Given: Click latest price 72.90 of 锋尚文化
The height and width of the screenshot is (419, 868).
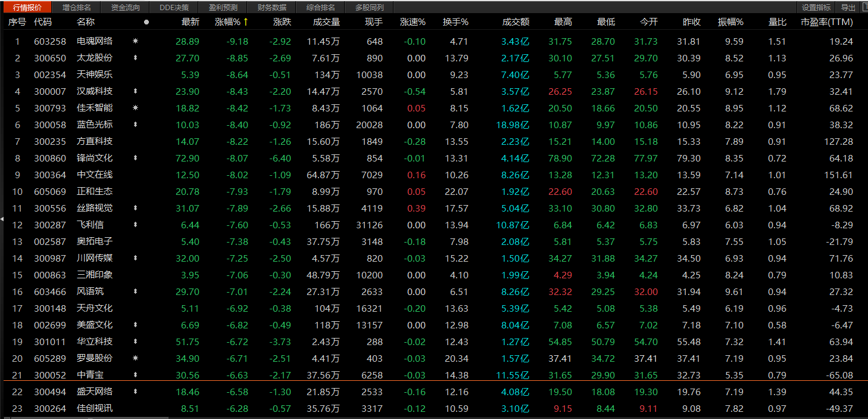Looking at the screenshot, I should 188,159.
